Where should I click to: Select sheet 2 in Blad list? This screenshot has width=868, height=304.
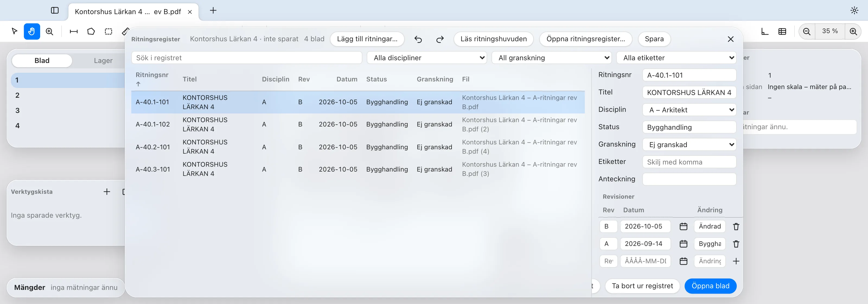tap(68, 95)
